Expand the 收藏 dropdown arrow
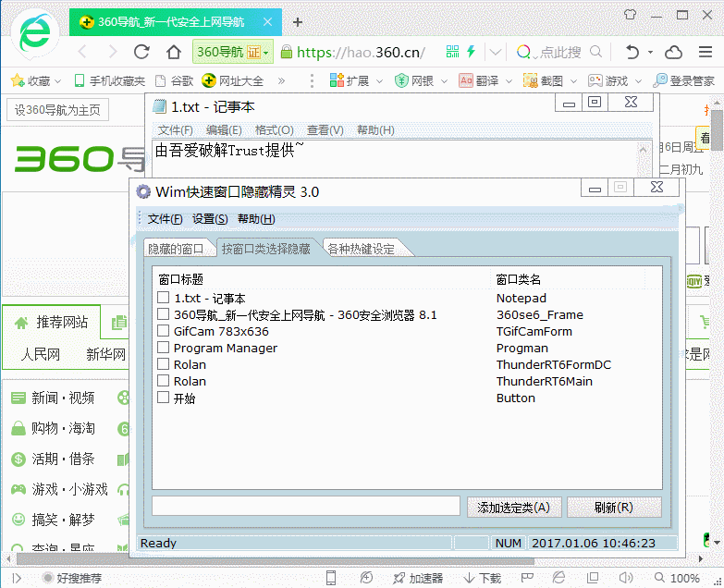 click(x=57, y=81)
